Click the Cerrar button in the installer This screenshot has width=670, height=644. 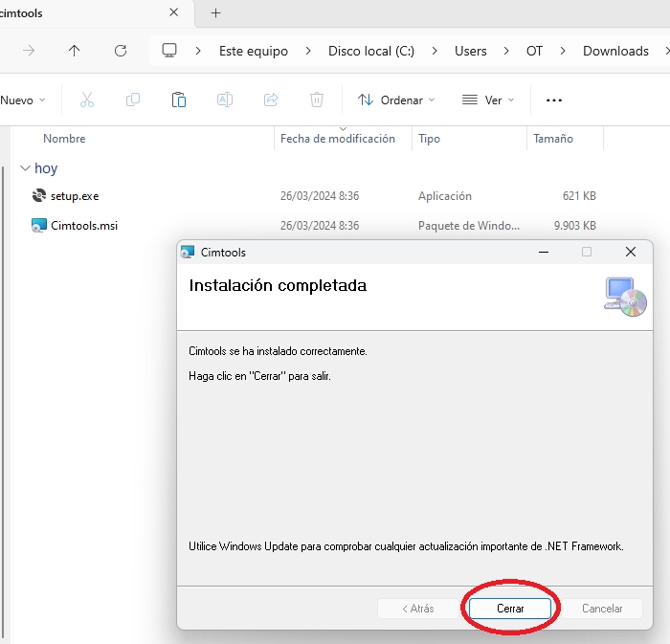[510, 609]
